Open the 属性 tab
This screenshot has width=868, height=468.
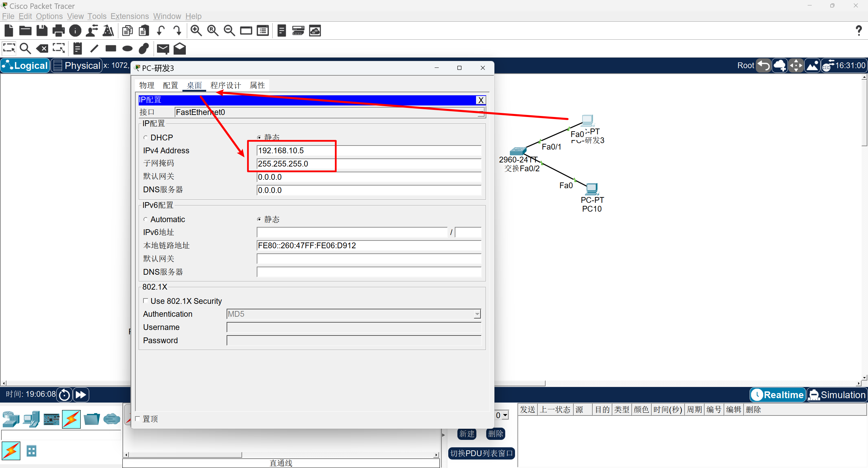(257, 85)
